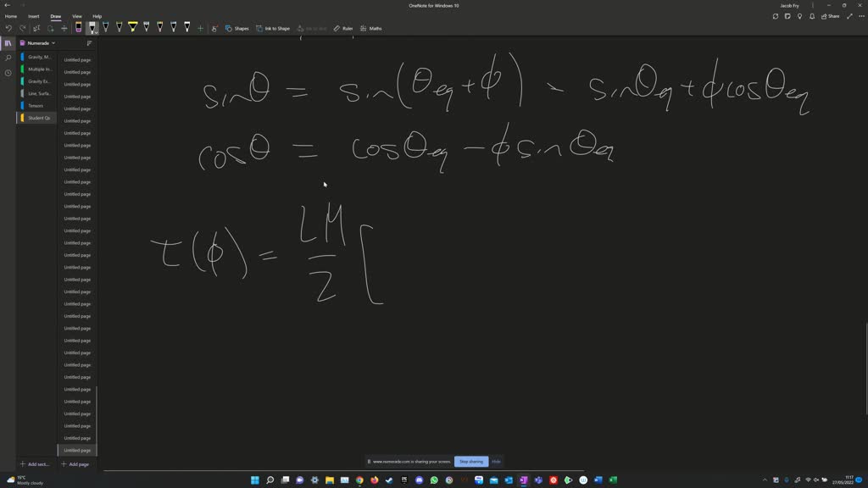
Task: Open File Explorer from taskbar
Action: tap(330, 480)
